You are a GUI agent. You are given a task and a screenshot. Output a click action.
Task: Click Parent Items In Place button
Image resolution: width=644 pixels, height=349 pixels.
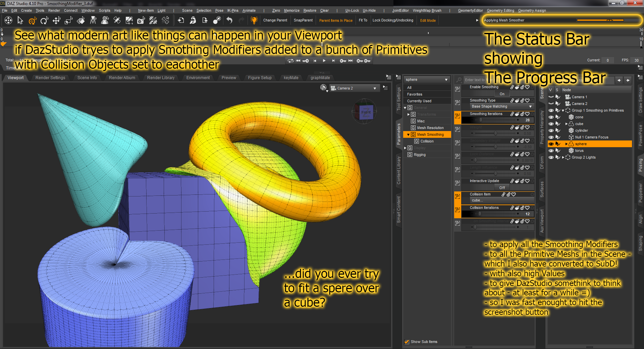point(336,20)
